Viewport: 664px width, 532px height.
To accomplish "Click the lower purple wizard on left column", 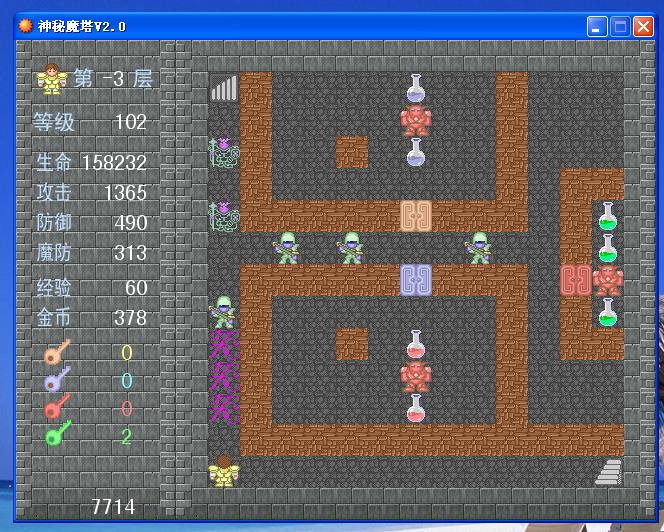I will pyautogui.click(x=224, y=216).
